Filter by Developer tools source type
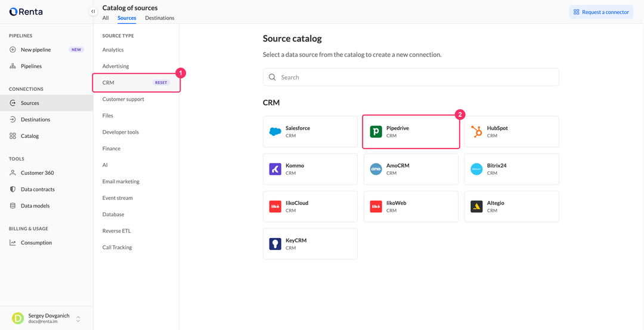The height and width of the screenshot is (330, 644). point(120,132)
